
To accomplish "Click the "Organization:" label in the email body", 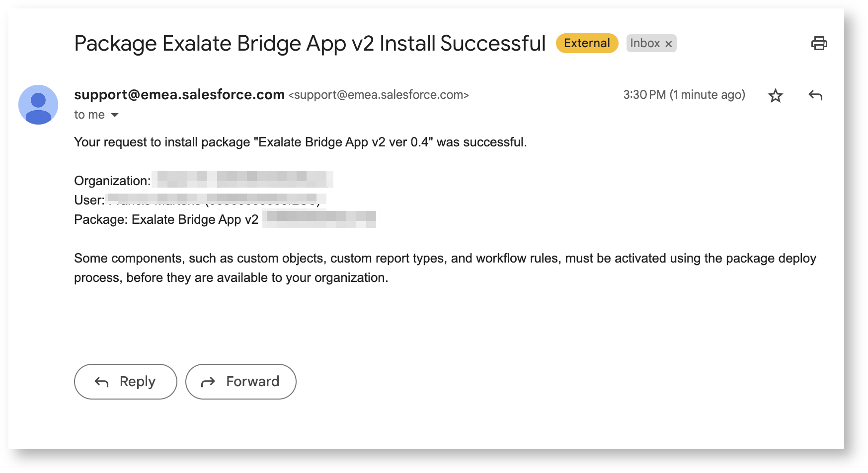I will coord(112,181).
